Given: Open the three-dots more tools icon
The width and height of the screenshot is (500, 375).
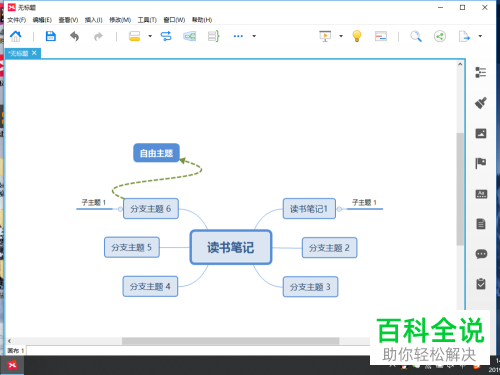Looking at the screenshot, I should coord(238,36).
